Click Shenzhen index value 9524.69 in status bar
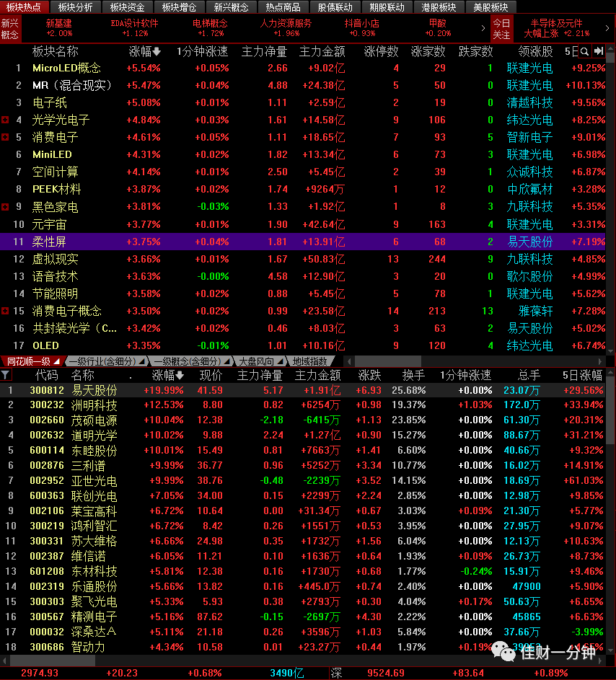616x680 pixels. pos(386,673)
